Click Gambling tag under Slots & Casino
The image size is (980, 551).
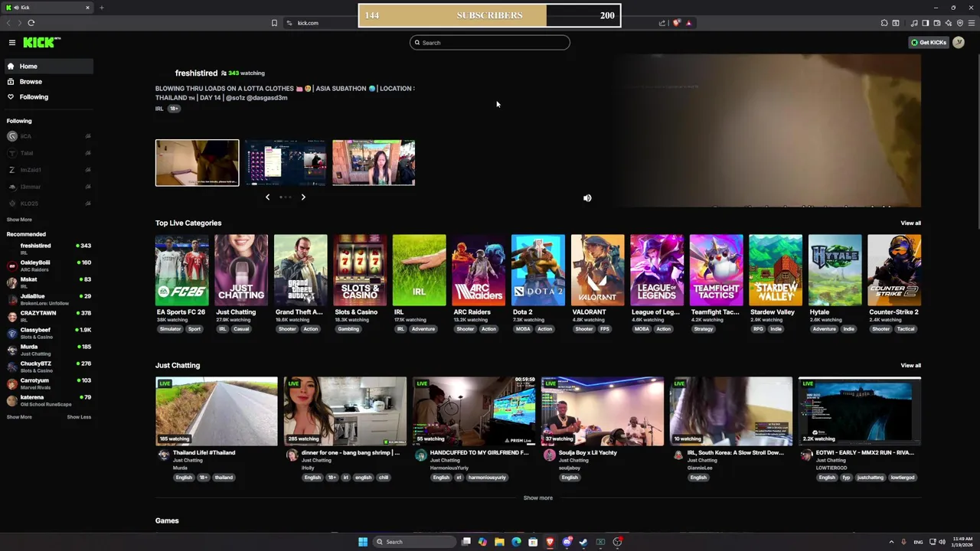pyautogui.click(x=348, y=329)
